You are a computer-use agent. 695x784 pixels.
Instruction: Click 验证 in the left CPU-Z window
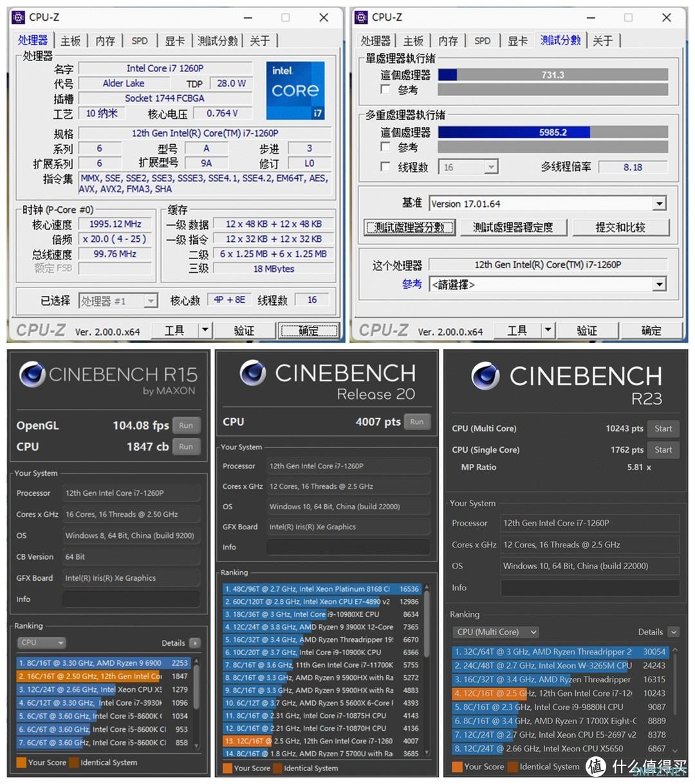click(x=244, y=331)
